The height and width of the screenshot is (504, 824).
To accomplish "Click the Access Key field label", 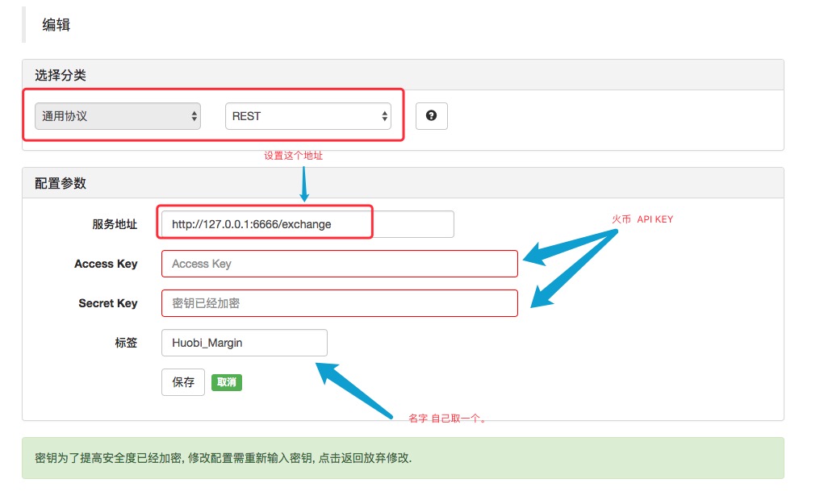I will click(106, 264).
